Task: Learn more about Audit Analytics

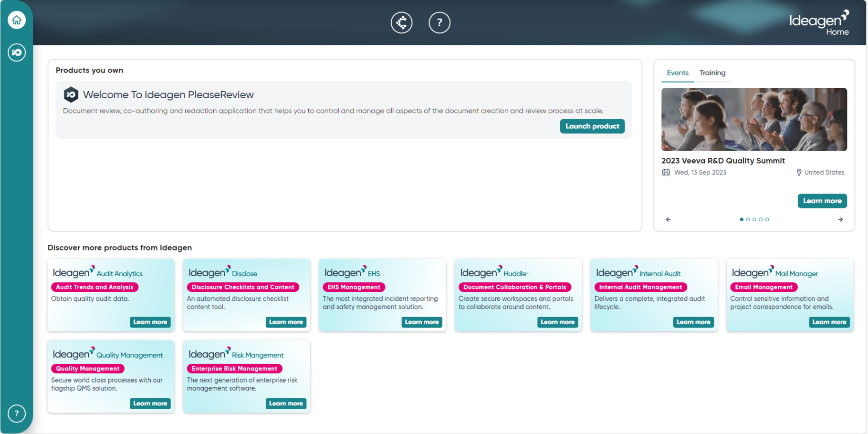Action: (150, 322)
